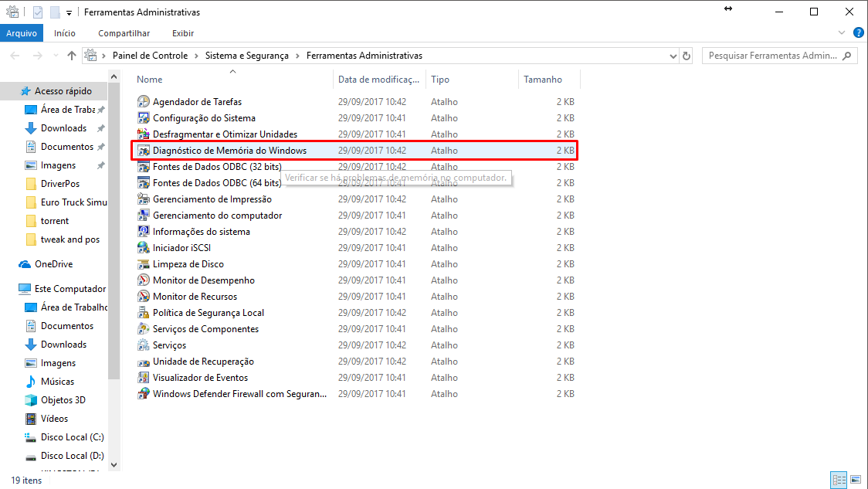868x489 pixels.
Task: Click the Monitor de Desempenho icon
Action: (144, 280)
